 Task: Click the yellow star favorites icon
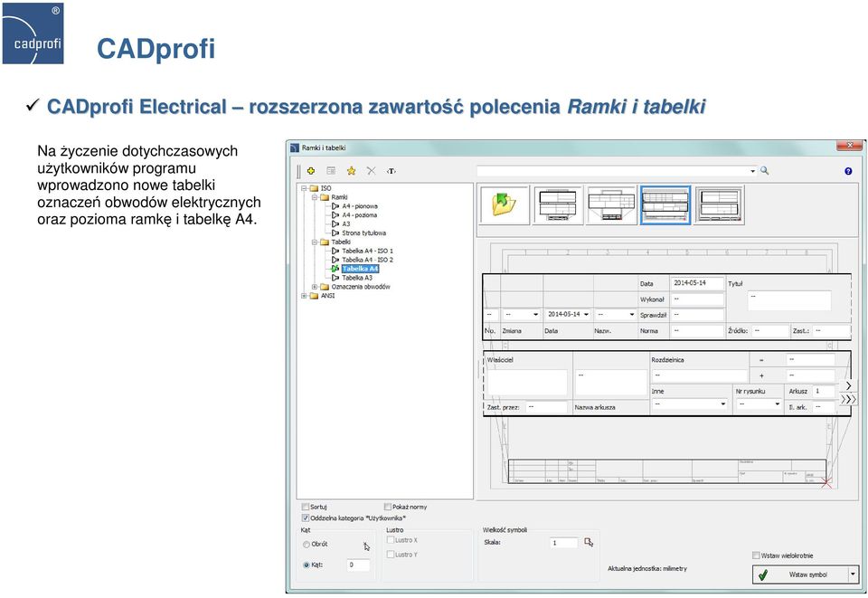[x=351, y=171]
